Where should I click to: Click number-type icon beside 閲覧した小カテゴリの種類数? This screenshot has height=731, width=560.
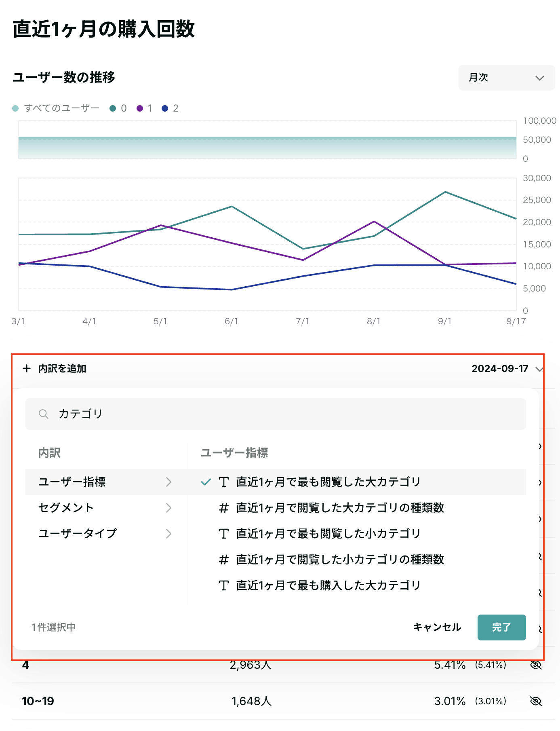(224, 560)
